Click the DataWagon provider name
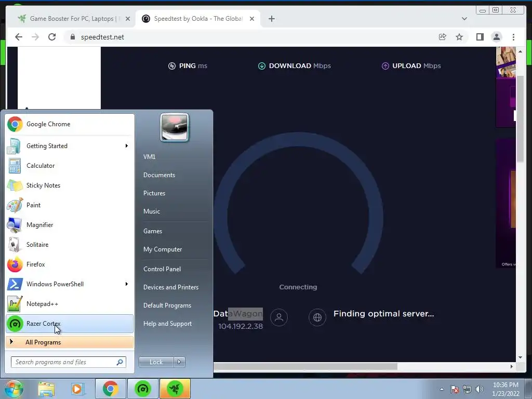Viewport: 532px width, 399px height. tap(238, 313)
